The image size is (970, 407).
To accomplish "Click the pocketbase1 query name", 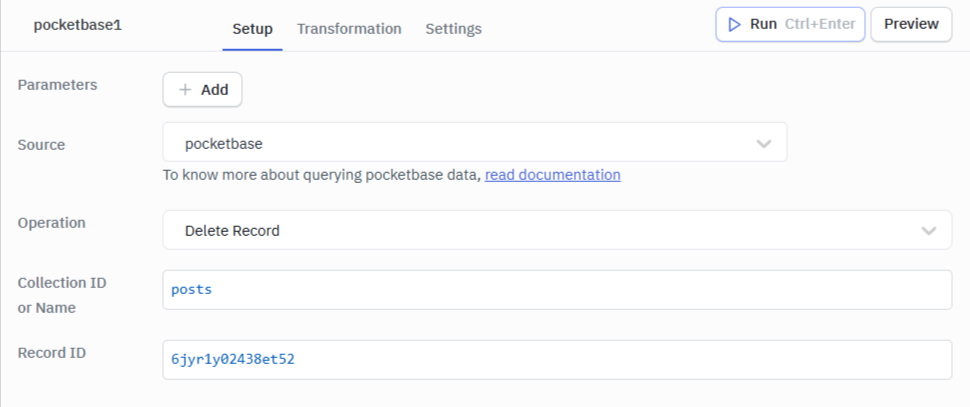I will tap(76, 25).
